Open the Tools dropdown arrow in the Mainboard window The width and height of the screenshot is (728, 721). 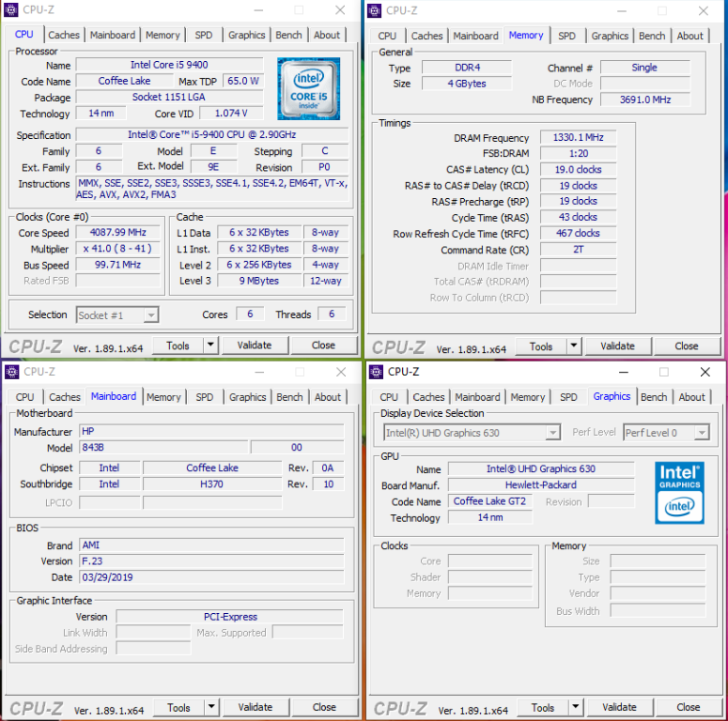tap(211, 707)
